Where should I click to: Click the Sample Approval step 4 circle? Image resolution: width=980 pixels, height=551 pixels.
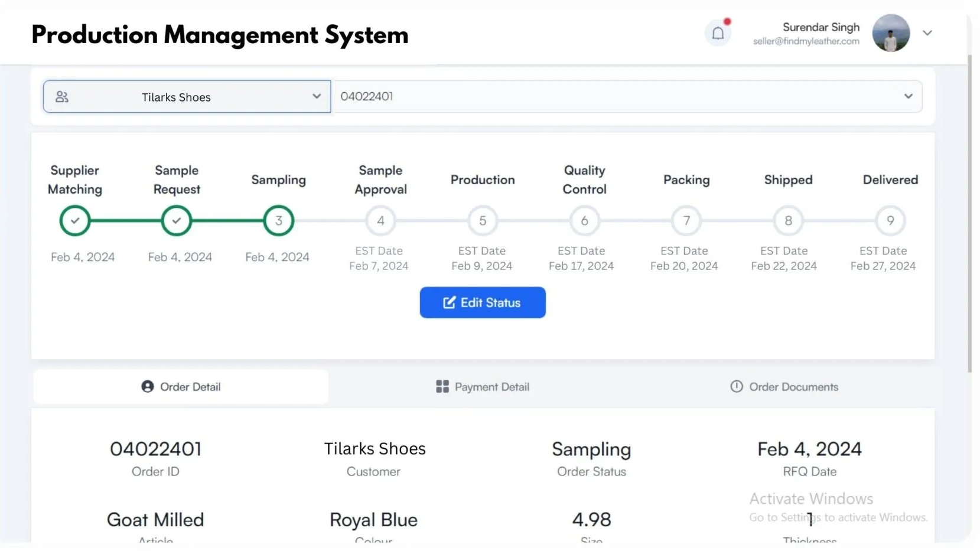(x=380, y=220)
